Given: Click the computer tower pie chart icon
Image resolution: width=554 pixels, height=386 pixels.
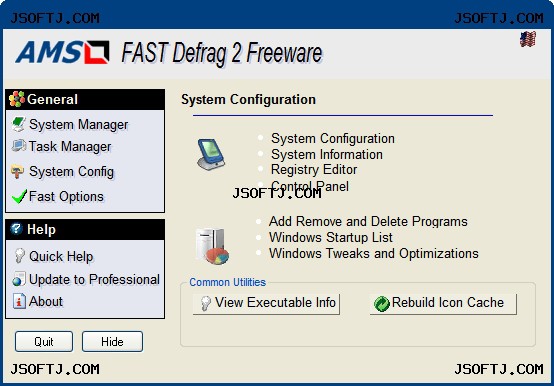Looking at the screenshot, I should (212, 246).
